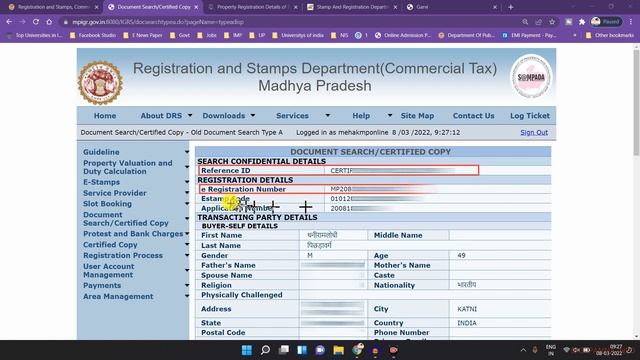Open the E News Paper bookmark folder
This screenshot has height=360, width=640.
pyautogui.click(x=143, y=36)
